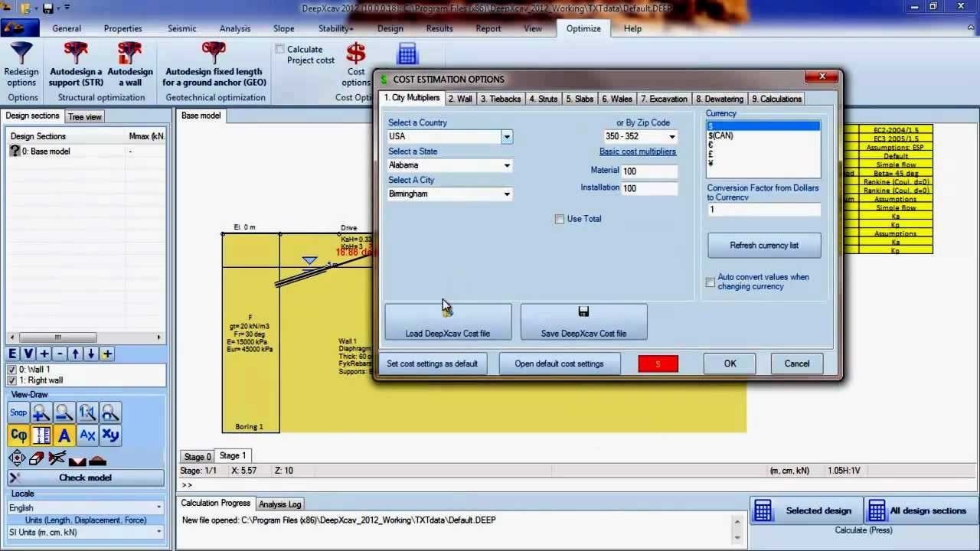Viewport: 980px width, 551px height.
Task: Click the zoom out magnifier
Action: pos(64,413)
